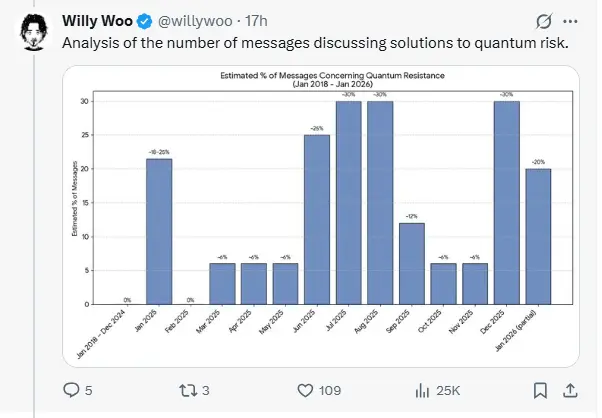602x418 pixels.
Task: Click the blue verified badge
Action: pos(144,21)
